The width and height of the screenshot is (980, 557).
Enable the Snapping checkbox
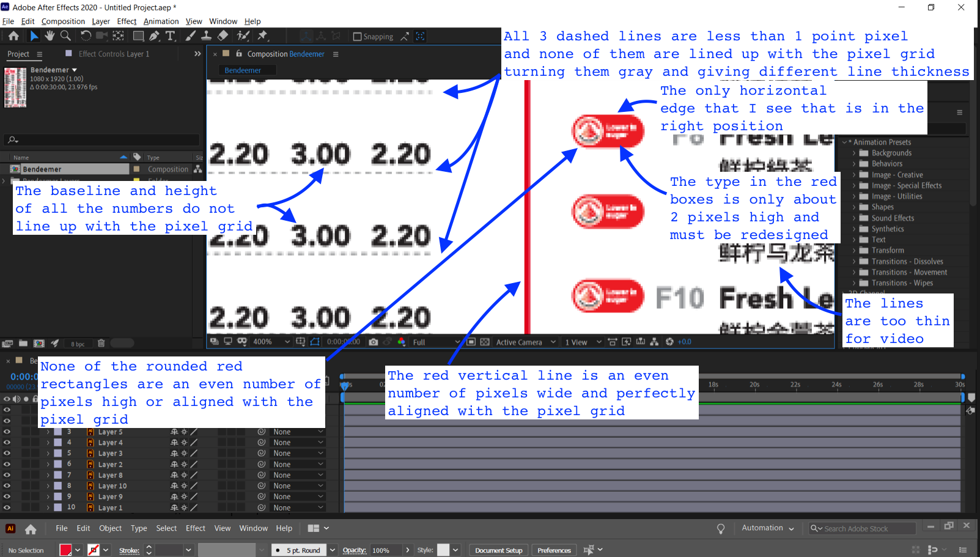[358, 36]
